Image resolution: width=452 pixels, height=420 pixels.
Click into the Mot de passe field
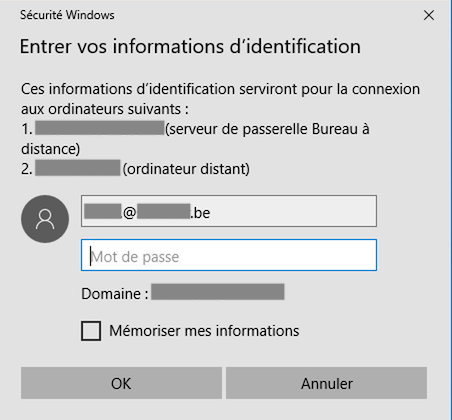click(229, 255)
